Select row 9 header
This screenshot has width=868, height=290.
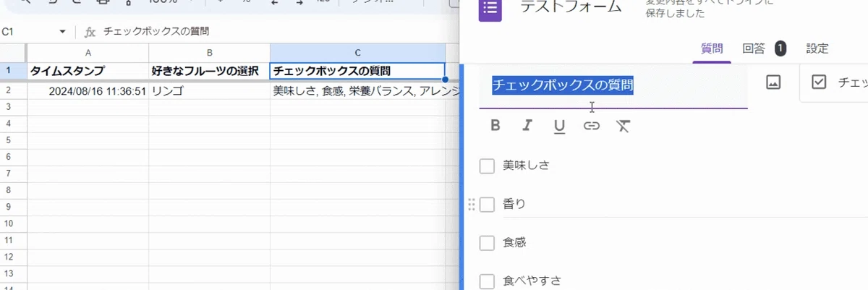(12, 206)
